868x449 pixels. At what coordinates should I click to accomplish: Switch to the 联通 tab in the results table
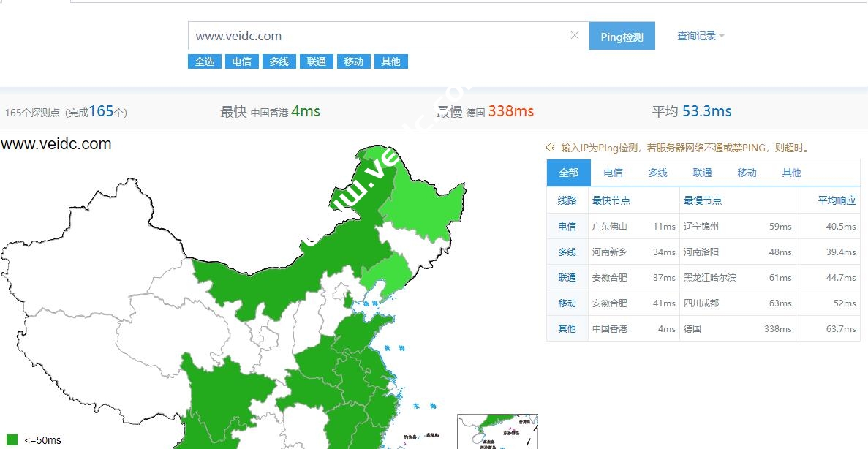tap(703, 173)
